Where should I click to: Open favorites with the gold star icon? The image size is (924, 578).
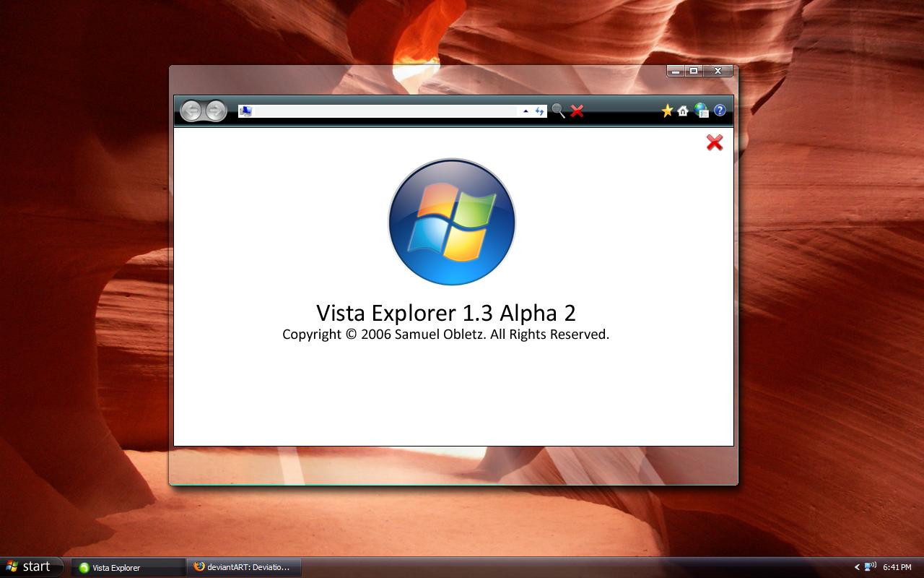[x=667, y=111]
